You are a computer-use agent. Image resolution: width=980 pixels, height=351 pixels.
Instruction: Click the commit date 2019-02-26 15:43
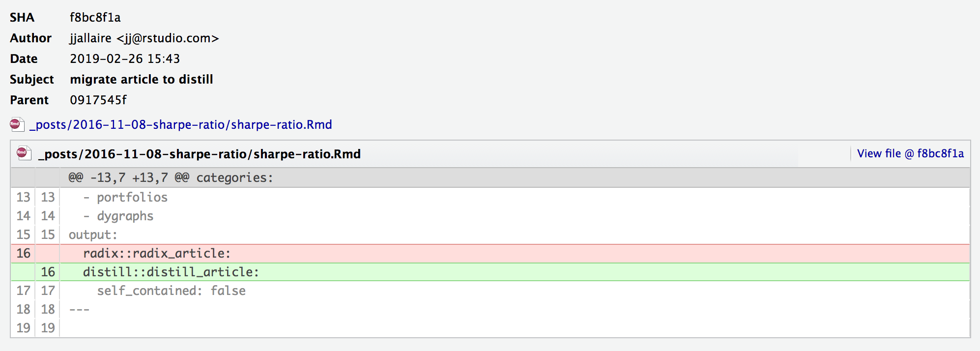coord(125,59)
